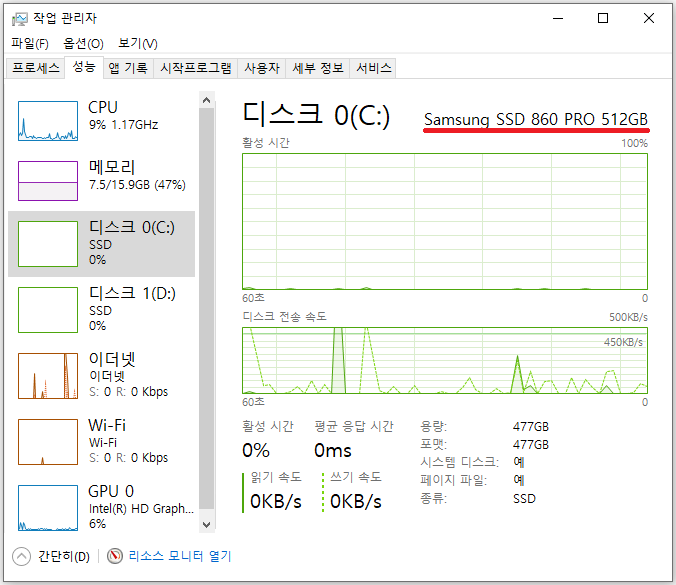Minimize the Task Manager window
Image resolution: width=676 pixels, height=585 pixels.
click(x=558, y=19)
